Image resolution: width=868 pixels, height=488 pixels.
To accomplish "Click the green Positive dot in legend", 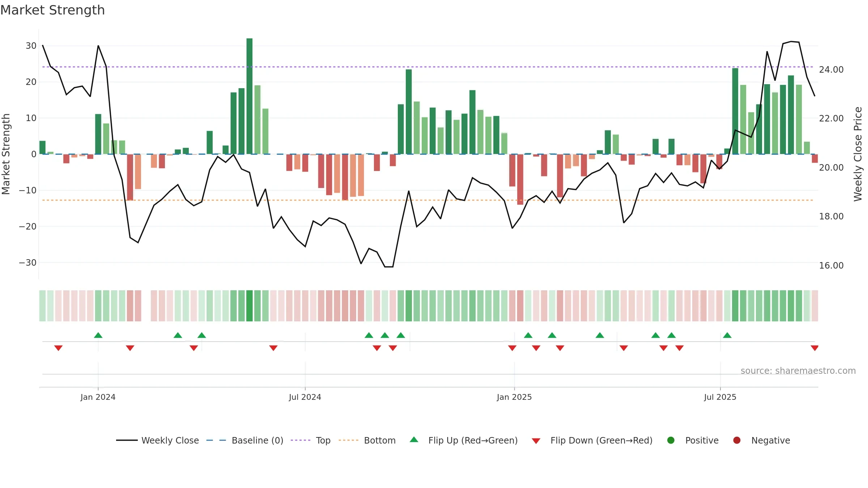I will point(671,440).
